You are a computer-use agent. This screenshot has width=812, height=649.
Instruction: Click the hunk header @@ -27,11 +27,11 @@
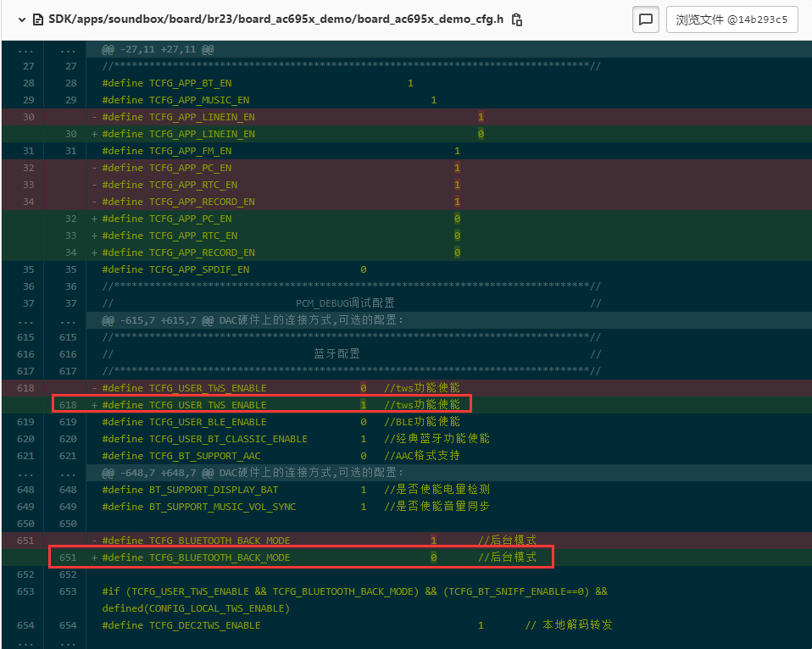click(x=448, y=50)
